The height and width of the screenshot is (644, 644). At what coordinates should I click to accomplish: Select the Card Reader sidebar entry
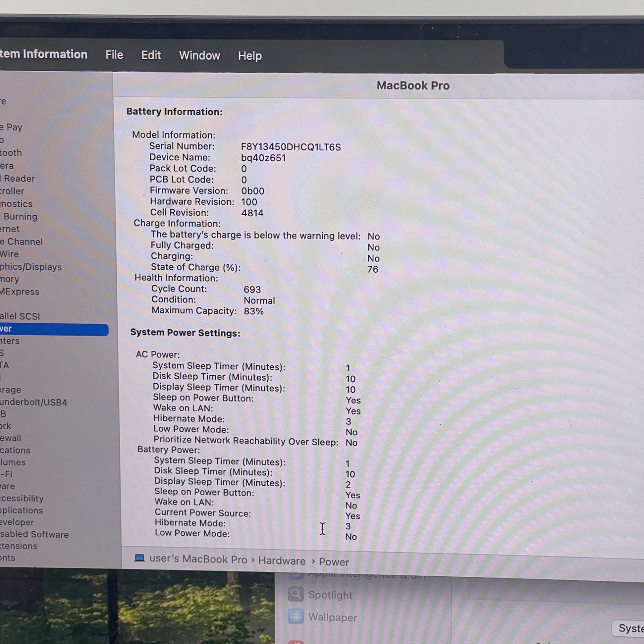pyautogui.click(x=17, y=178)
